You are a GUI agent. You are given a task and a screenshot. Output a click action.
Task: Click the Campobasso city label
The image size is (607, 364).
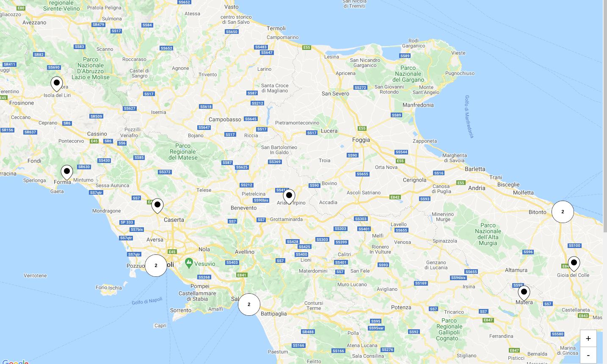225,119
